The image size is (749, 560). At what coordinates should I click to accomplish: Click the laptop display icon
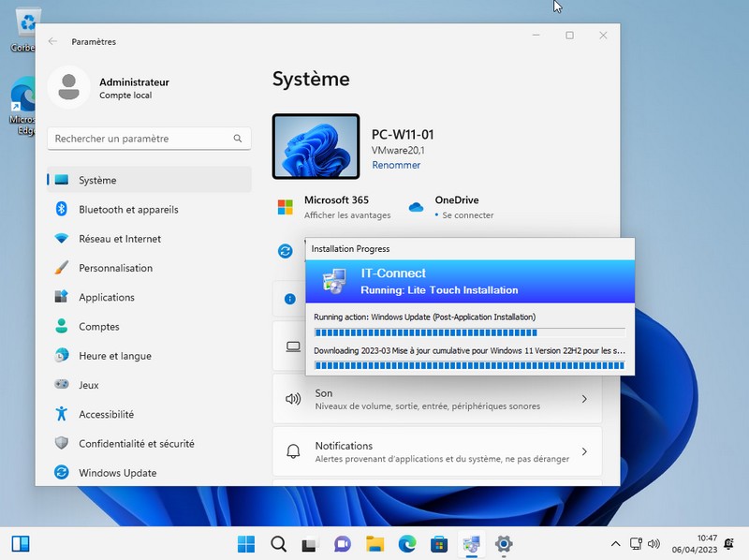293,346
